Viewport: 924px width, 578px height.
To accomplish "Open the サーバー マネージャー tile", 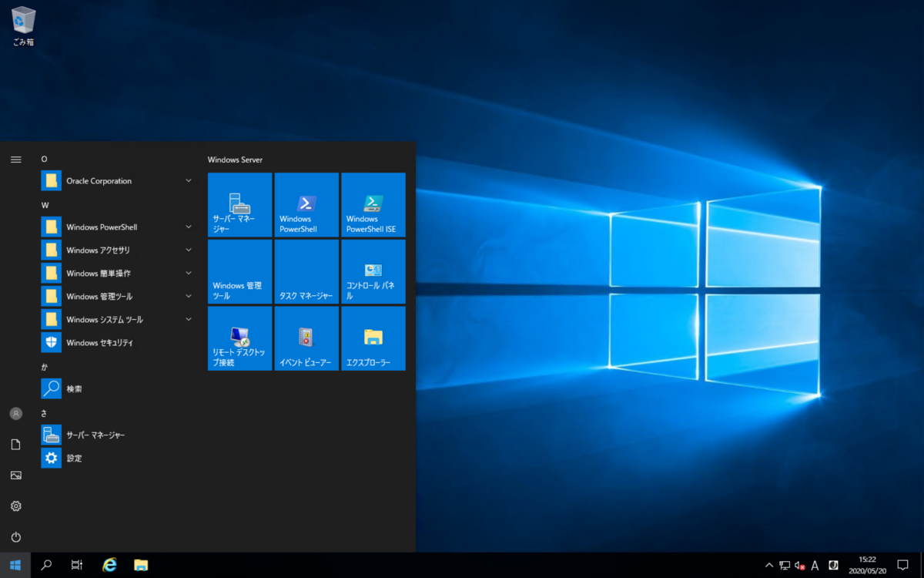I will pos(239,204).
